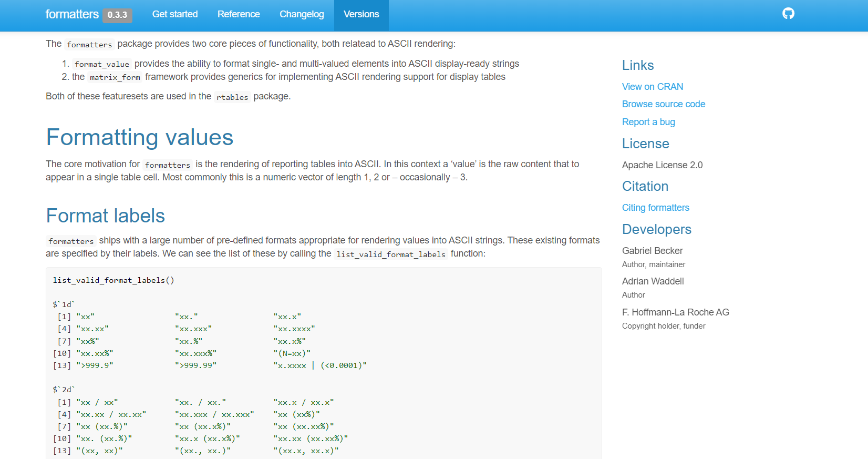Click the Formatting values heading

point(140,137)
